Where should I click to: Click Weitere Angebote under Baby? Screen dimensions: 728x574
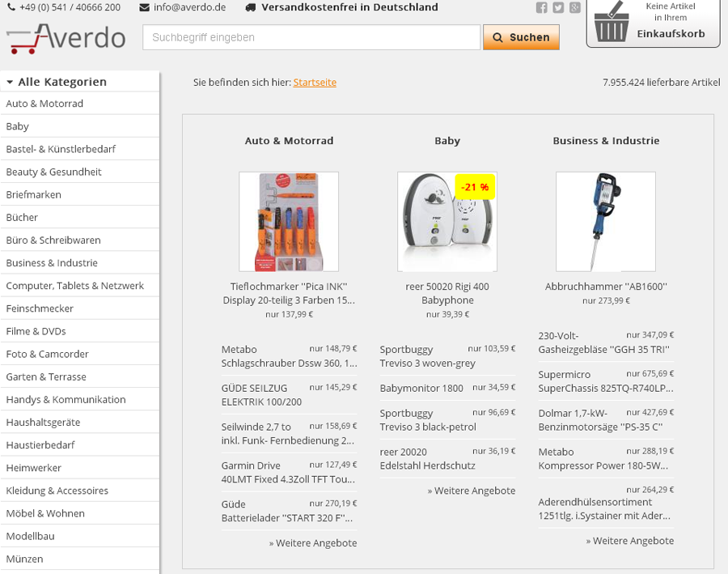pos(472,491)
